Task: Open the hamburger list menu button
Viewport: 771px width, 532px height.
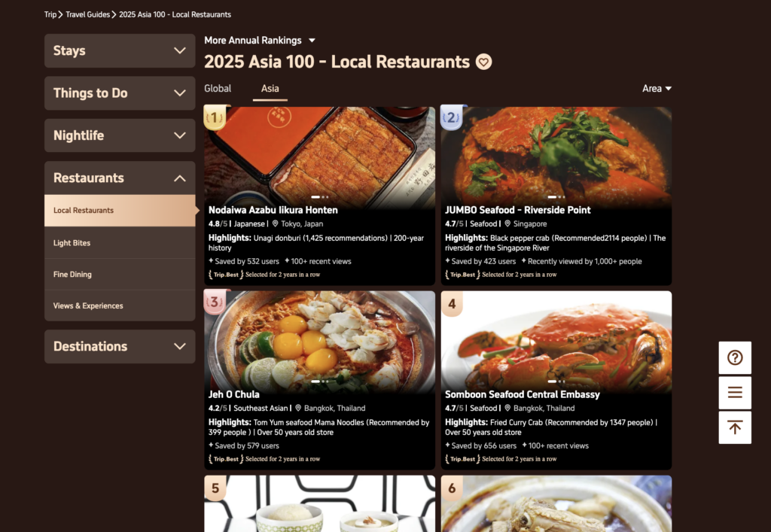Action: (735, 393)
